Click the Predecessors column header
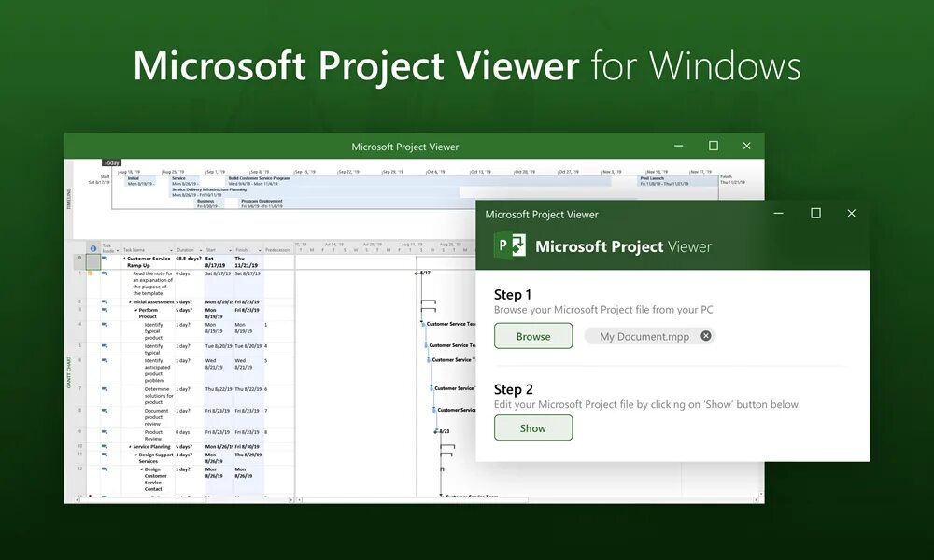Viewport: 934px width, 560px height. tap(278, 250)
